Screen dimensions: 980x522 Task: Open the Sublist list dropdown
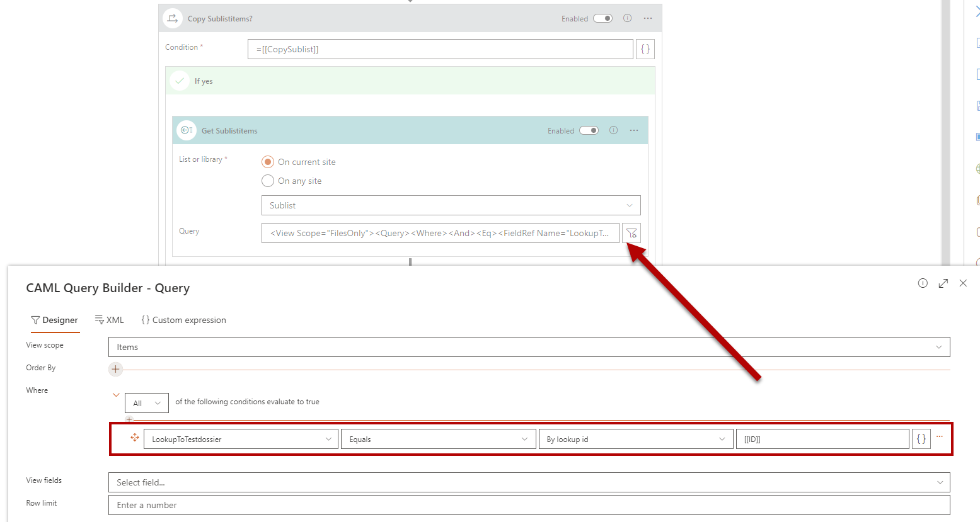[x=451, y=205]
